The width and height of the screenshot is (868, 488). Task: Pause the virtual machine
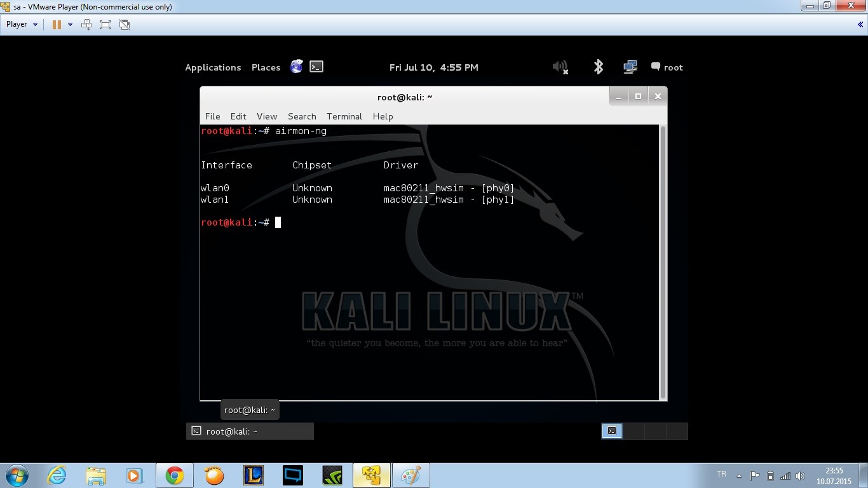(x=57, y=24)
